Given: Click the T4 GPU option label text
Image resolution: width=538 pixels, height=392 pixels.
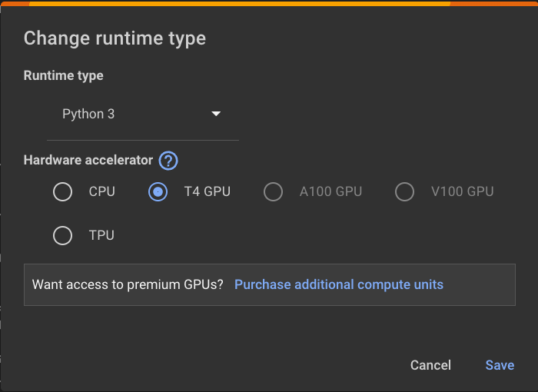Looking at the screenshot, I should (207, 191).
